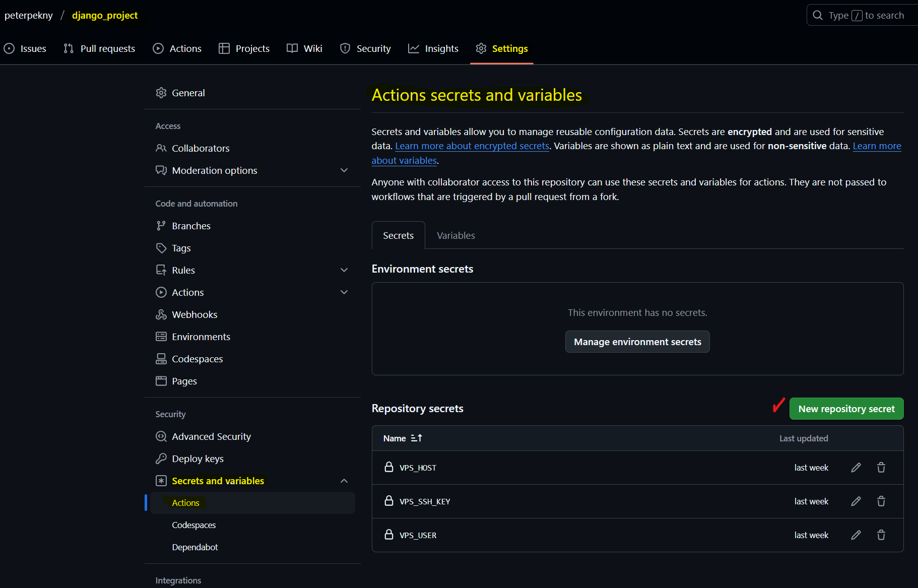Screen dimensions: 918x588
Task: Open the Projects tab
Action: pyautogui.click(x=244, y=48)
